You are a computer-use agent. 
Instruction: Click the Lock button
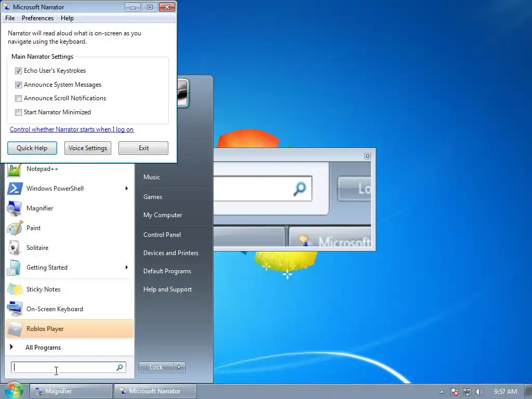coord(156,367)
